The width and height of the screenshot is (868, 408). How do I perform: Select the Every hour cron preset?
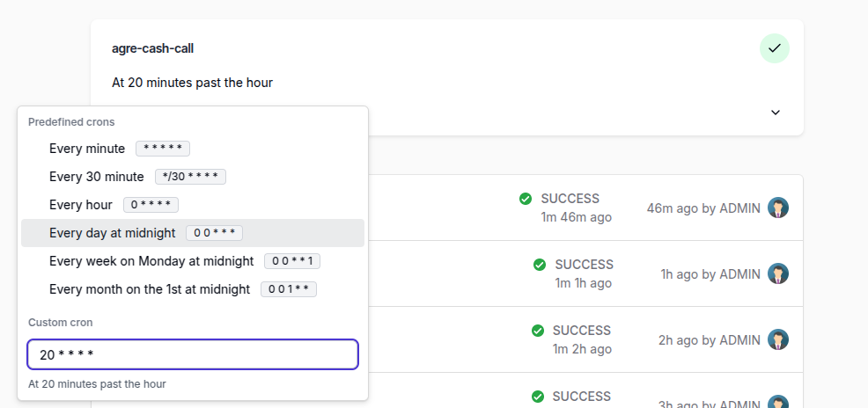click(193, 205)
